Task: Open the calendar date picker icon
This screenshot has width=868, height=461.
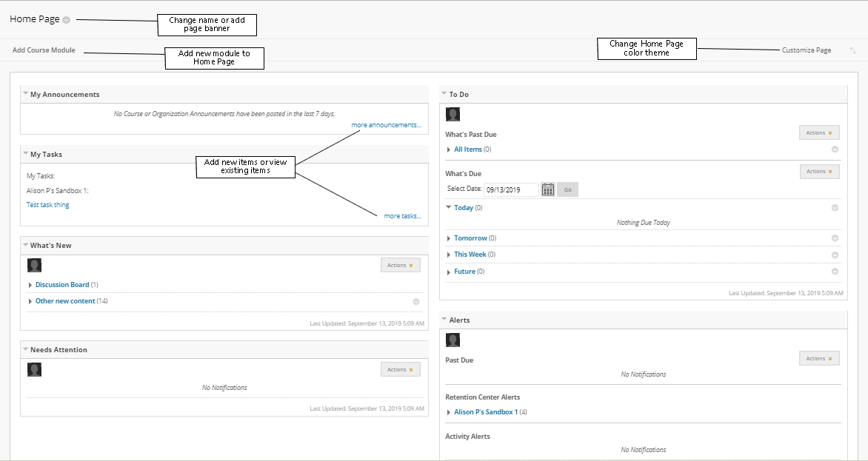Action: pyautogui.click(x=547, y=189)
